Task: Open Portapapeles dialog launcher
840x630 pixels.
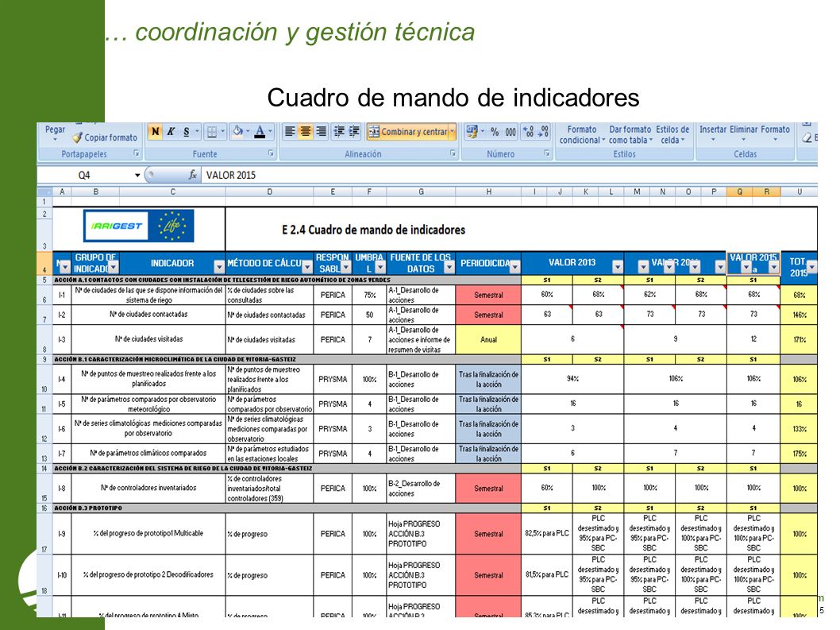Action: click(137, 153)
